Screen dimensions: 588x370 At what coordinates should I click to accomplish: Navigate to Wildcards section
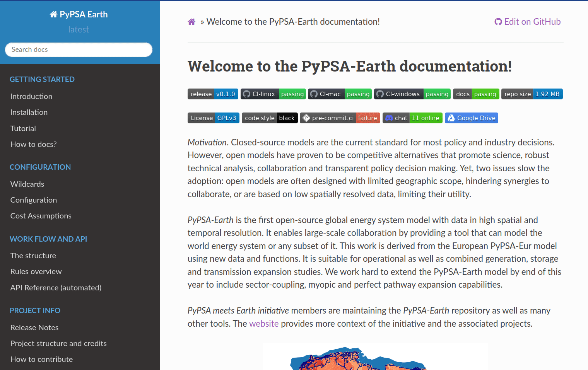(x=27, y=184)
